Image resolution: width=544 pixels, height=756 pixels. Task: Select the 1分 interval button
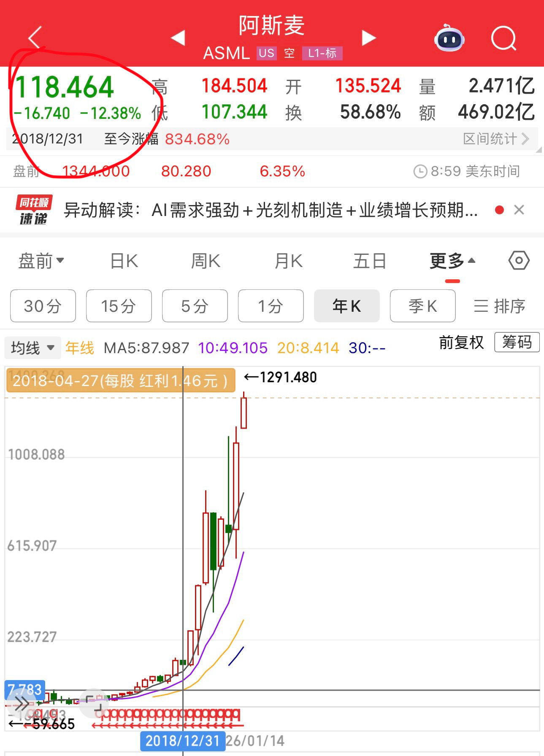coord(271,306)
